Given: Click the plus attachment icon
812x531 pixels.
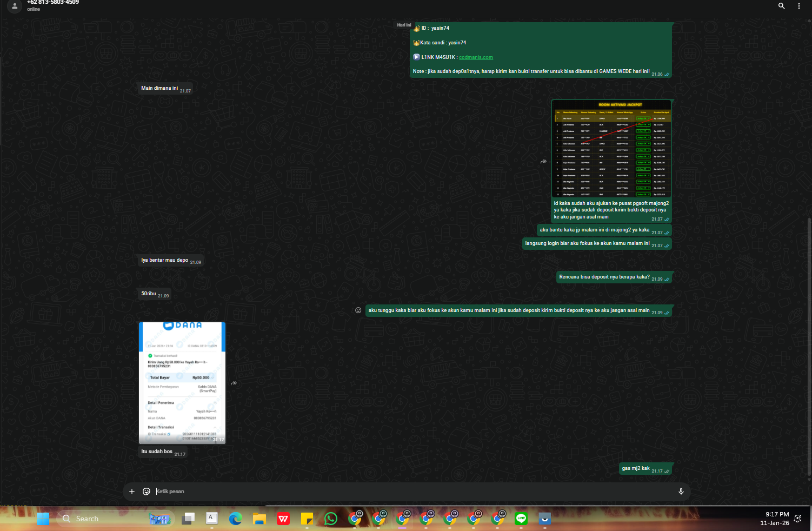Looking at the screenshot, I should (x=132, y=492).
